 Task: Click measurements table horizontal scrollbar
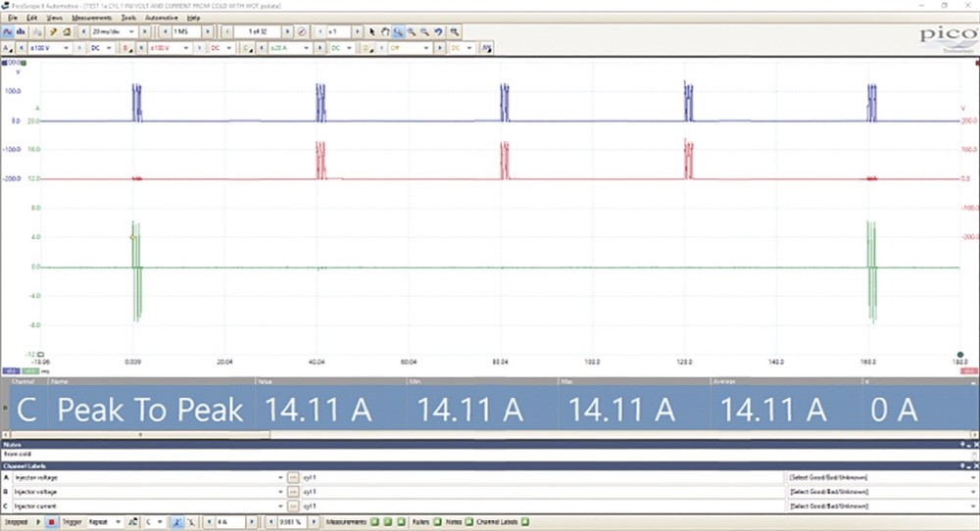(140, 434)
